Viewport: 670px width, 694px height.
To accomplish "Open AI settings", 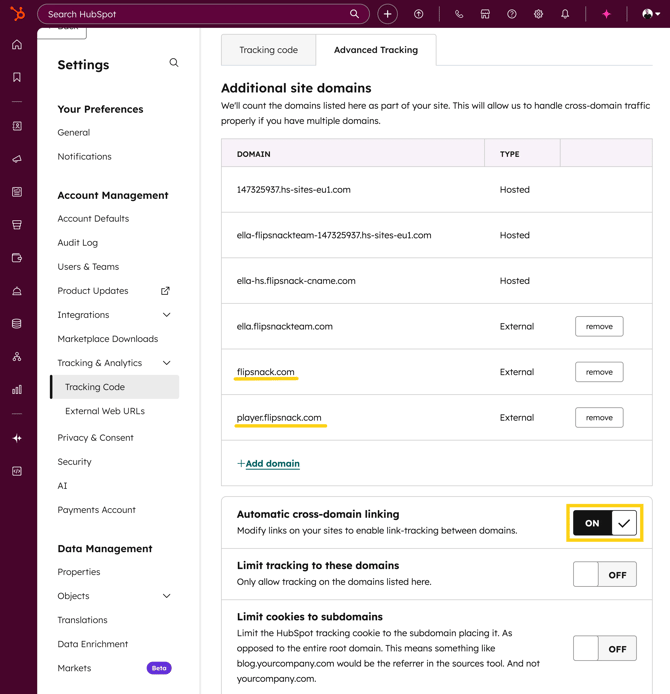I will 62,486.
